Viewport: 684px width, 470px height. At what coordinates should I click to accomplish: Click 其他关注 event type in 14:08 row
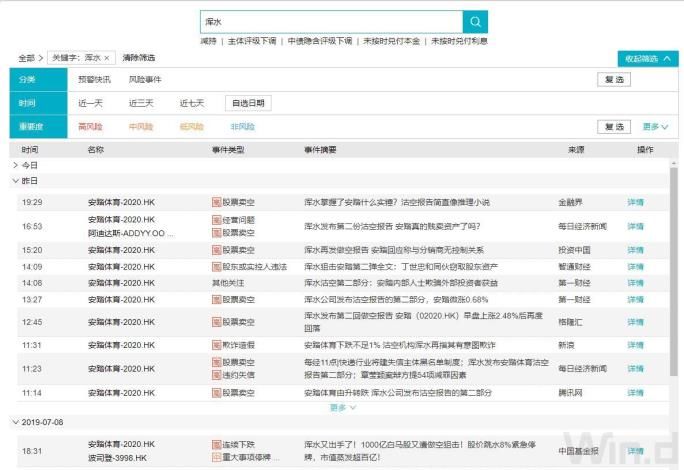228,283
